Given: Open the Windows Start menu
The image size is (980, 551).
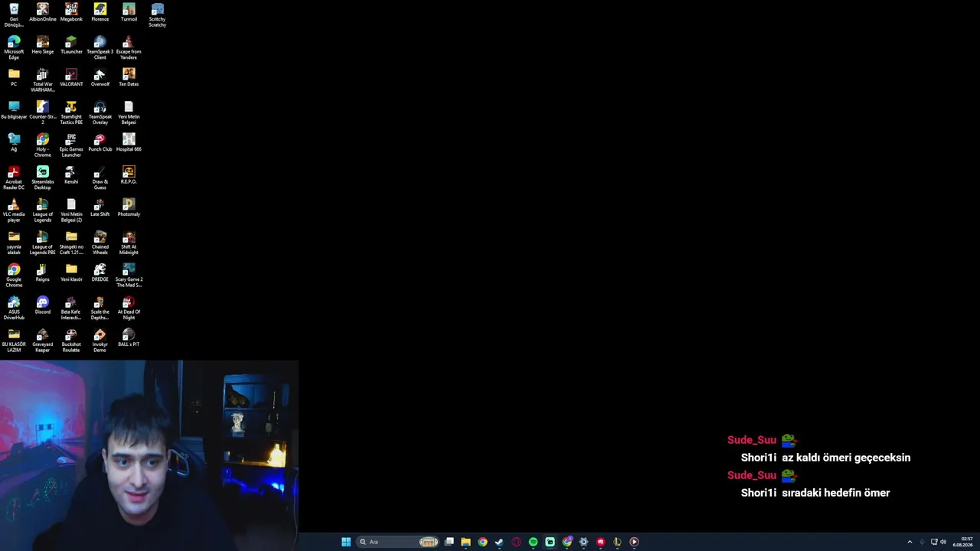Looking at the screenshot, I should click(346, 542).
